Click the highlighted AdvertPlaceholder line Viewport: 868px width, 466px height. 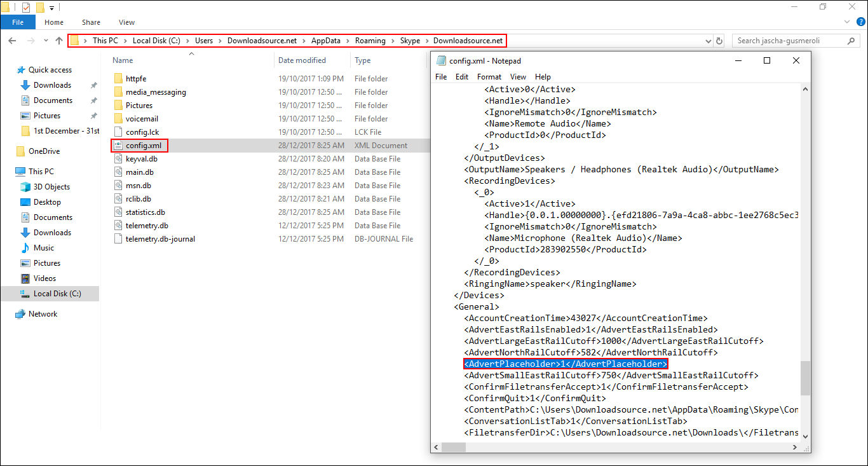pyautogui.click(x=566, y=364)
